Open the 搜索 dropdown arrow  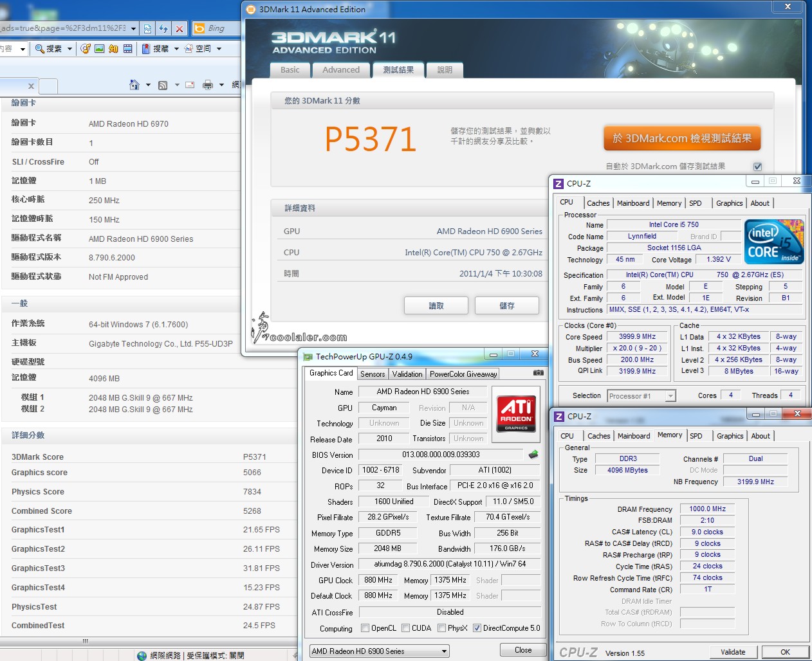(x=69, y=49)
